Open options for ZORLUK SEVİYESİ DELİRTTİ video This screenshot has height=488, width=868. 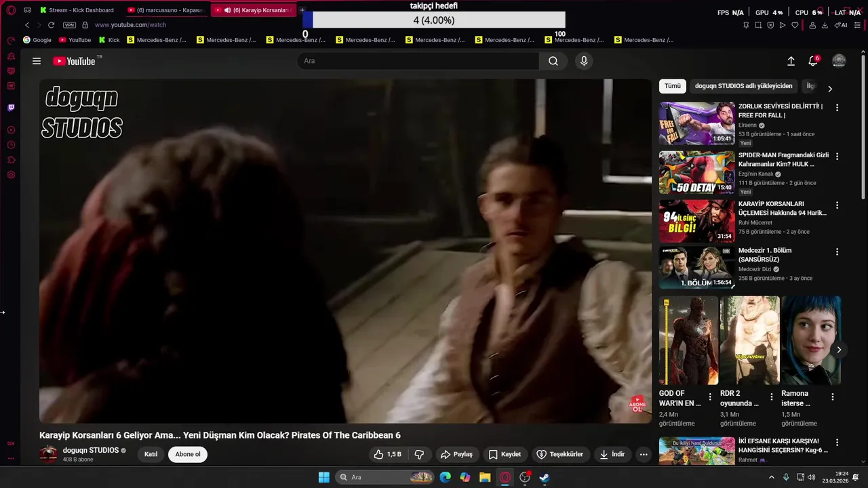(837, 108)
